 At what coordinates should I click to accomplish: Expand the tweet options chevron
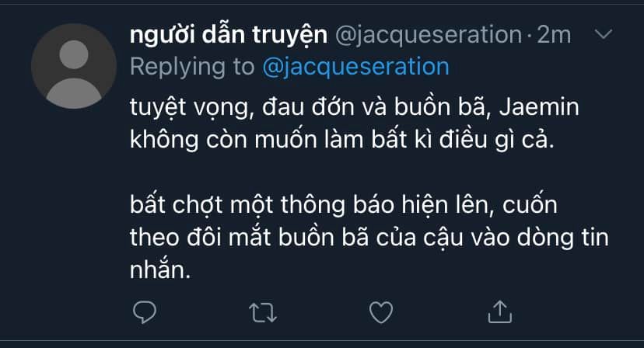tap(604, 33)
